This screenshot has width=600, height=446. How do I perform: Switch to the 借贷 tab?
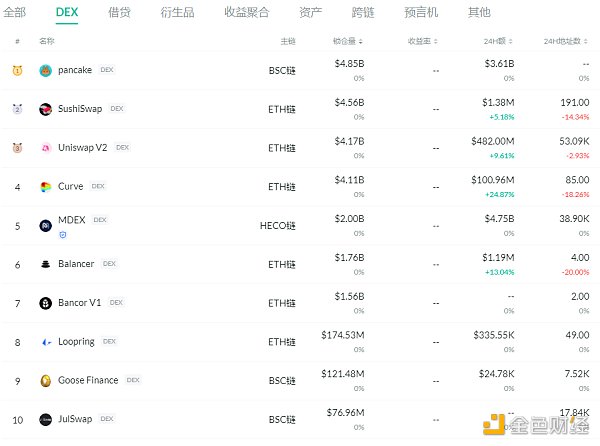119,13
